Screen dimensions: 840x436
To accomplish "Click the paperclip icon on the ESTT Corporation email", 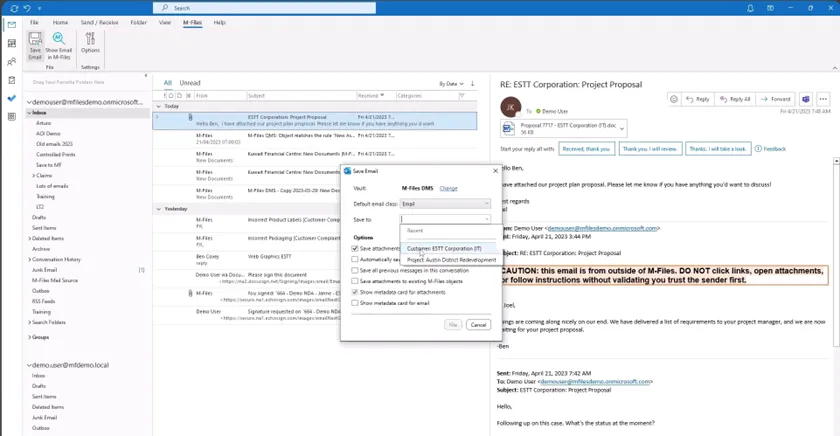I will tap(190, 117).
